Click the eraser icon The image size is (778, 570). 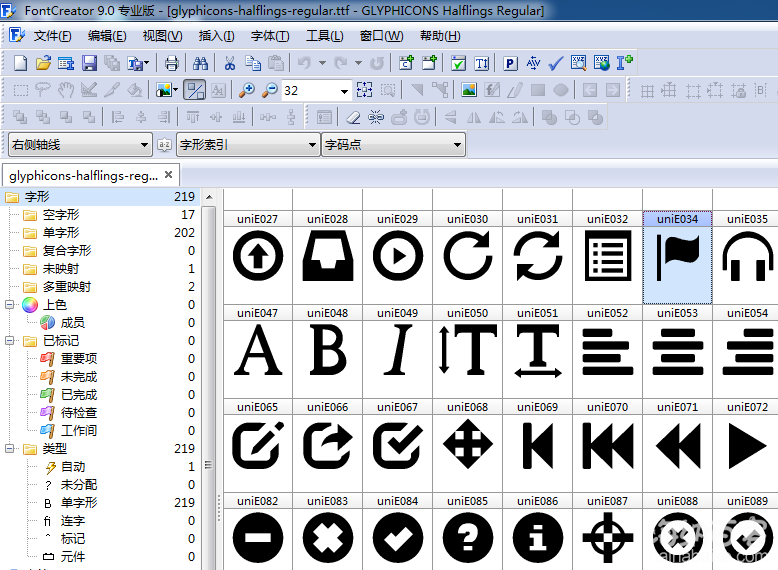click(353, 118)
